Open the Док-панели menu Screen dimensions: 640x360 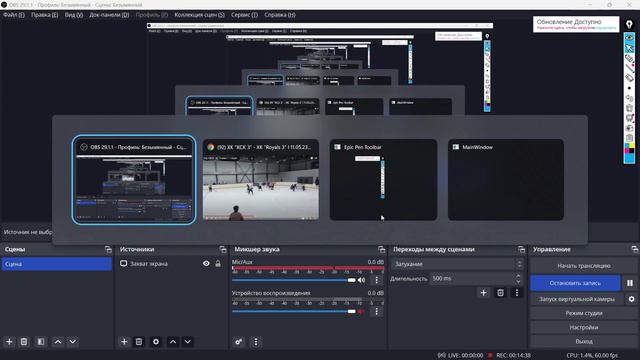point(109,15)
